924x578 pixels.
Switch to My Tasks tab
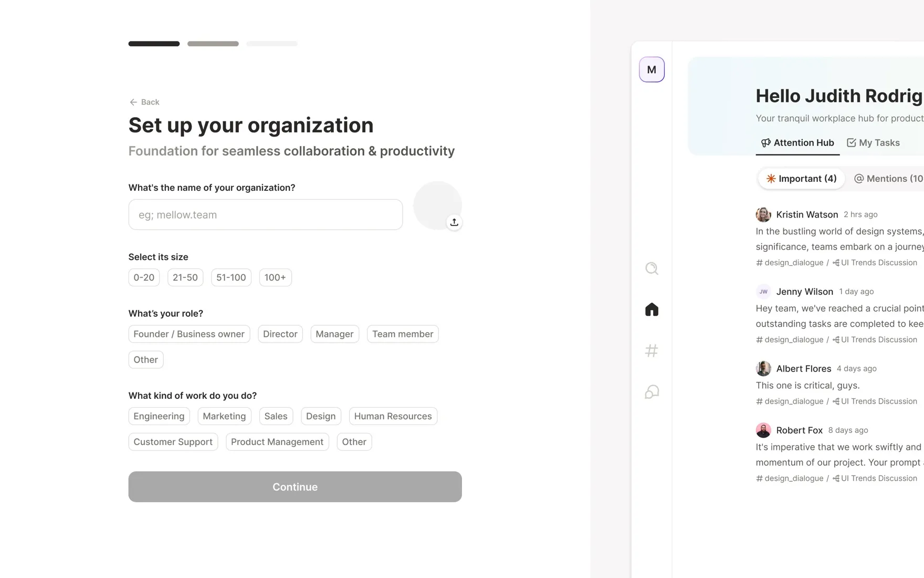pos(873,143)
